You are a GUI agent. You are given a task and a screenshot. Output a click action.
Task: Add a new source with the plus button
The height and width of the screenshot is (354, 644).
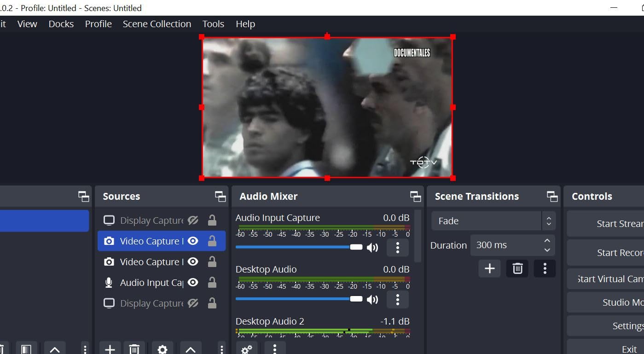tap(110, 349)
